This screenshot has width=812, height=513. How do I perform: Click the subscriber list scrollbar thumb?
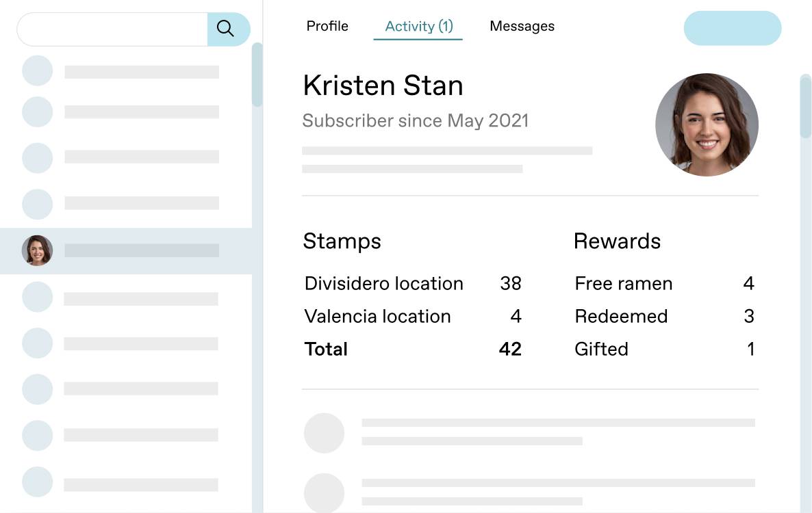[x=257, y=75]
